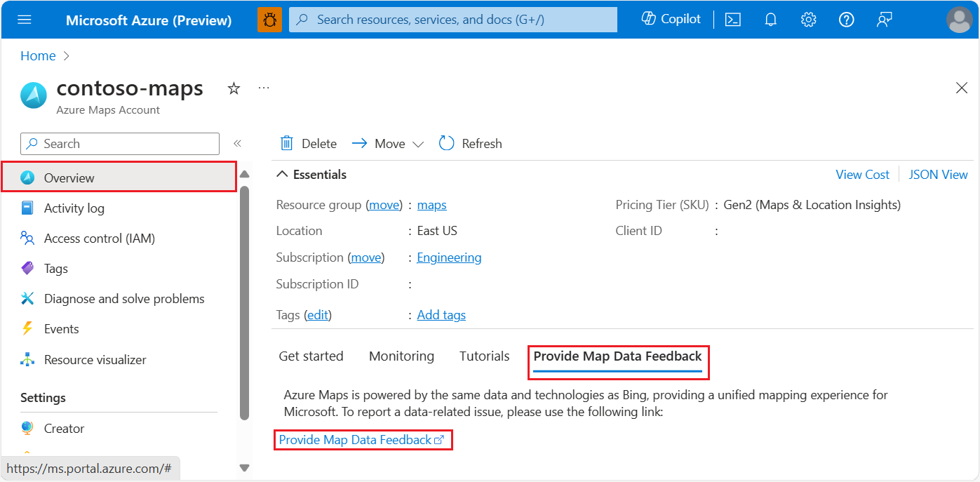Collapse the left navigation sidebar

[x=237, y=142]
